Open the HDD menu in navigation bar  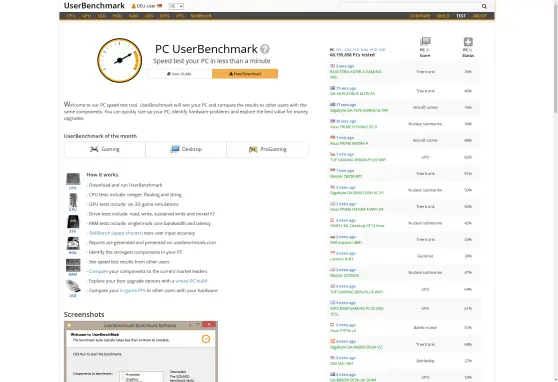117,16
